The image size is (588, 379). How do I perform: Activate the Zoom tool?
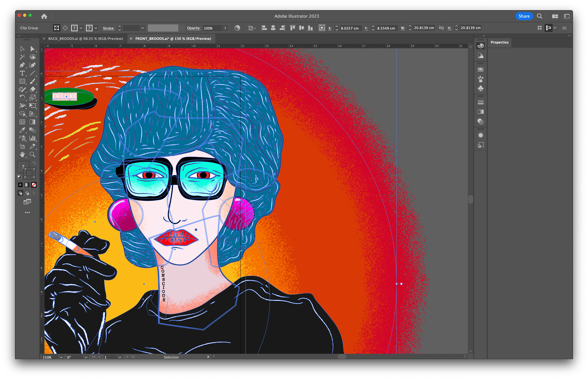click(32, 154)
